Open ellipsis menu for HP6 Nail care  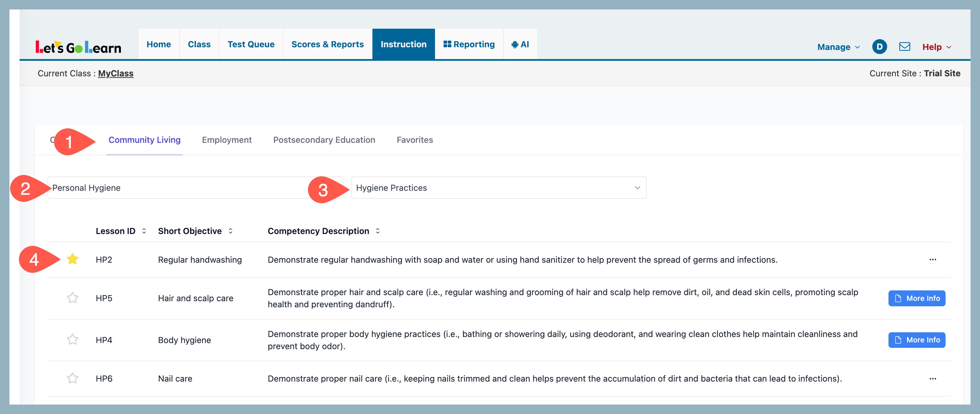pyautogui.click(x=932, y=379)
